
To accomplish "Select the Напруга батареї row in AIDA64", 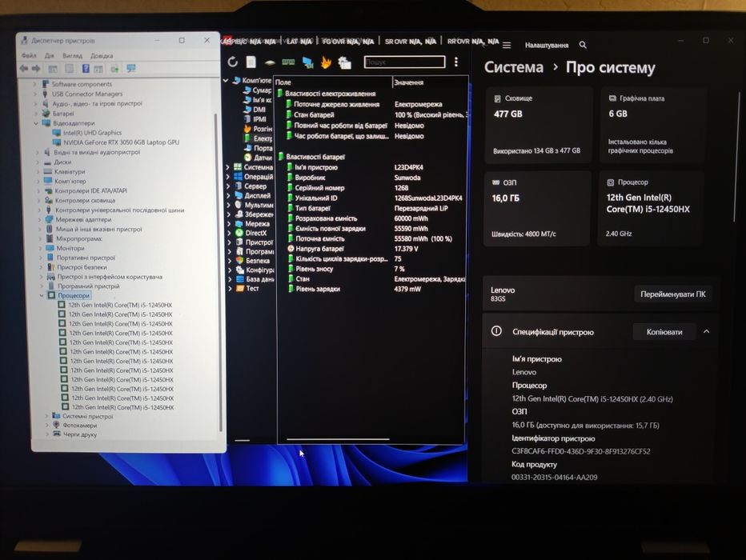I will (x=371, y=249).
